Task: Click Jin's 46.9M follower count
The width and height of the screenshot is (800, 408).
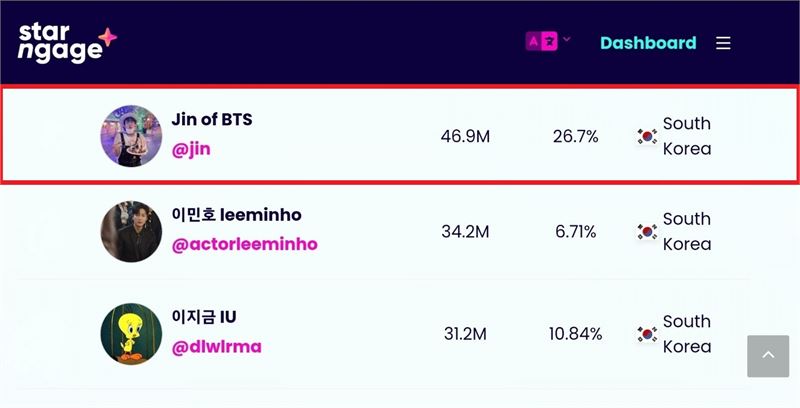Action: (465, 137)
